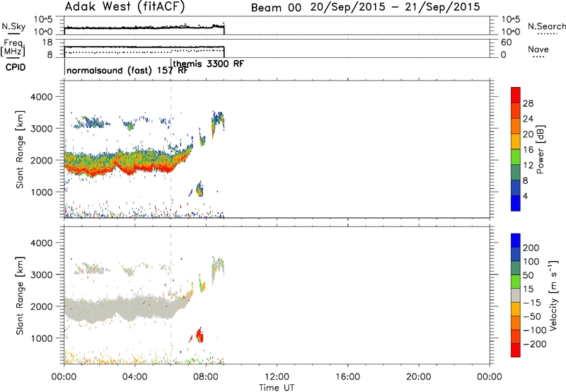Click the '04:00' time axis tick label
Image resolution: width=566 pixels, height=392 pixels.
[135, 377]
